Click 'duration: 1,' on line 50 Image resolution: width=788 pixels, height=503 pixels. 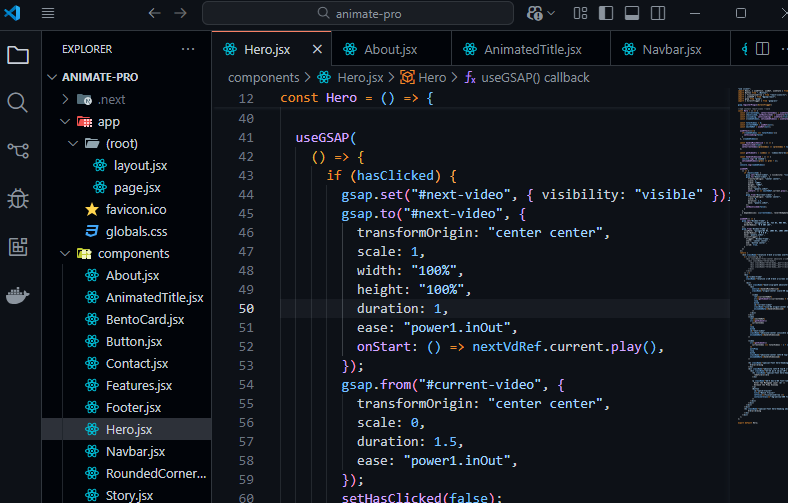[402, 309]
